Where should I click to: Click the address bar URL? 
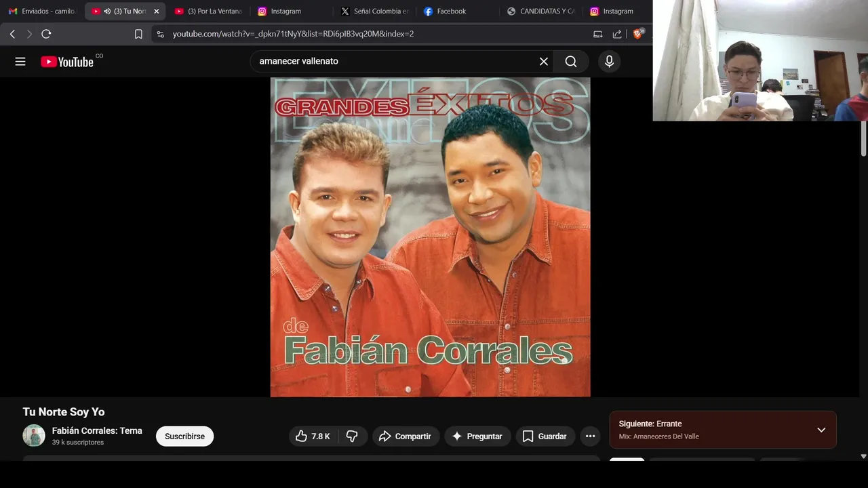coord(293,34)
